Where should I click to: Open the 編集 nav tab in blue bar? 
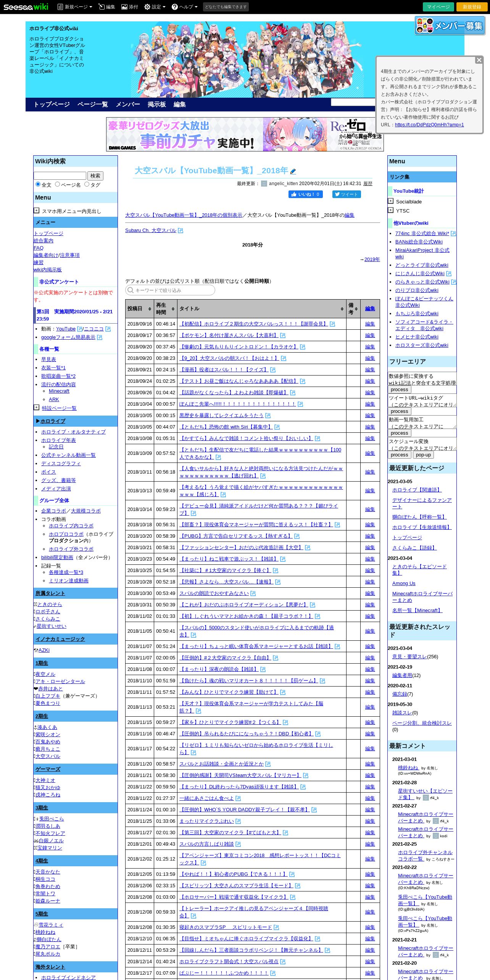pyautogui.click(x=180, y=105)
